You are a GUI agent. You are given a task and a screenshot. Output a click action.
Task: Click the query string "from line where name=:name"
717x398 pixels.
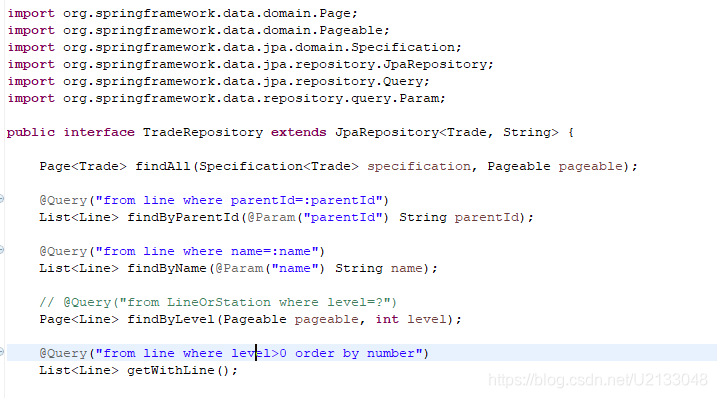click(207, 252)
